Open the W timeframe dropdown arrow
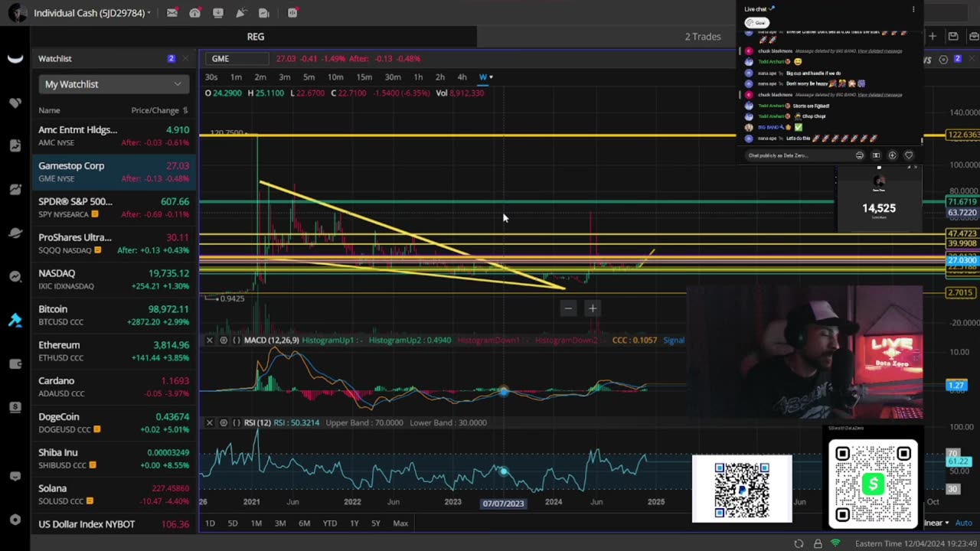980x551 pixels. tap(491, 77)
